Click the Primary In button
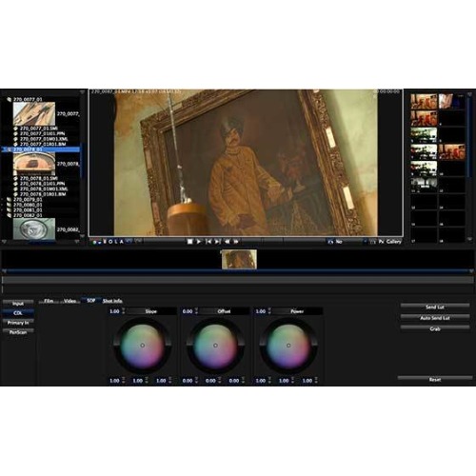 tap(18, 323)
